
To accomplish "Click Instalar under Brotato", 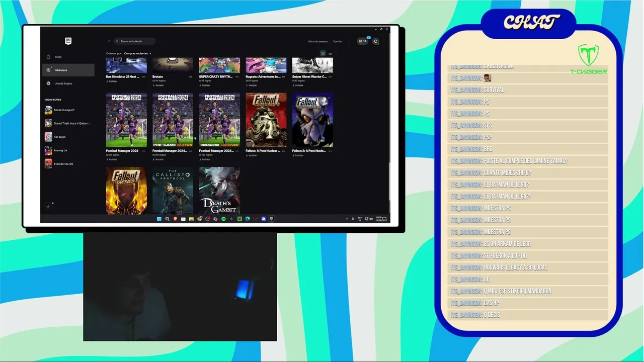I will tap(158, 85).
